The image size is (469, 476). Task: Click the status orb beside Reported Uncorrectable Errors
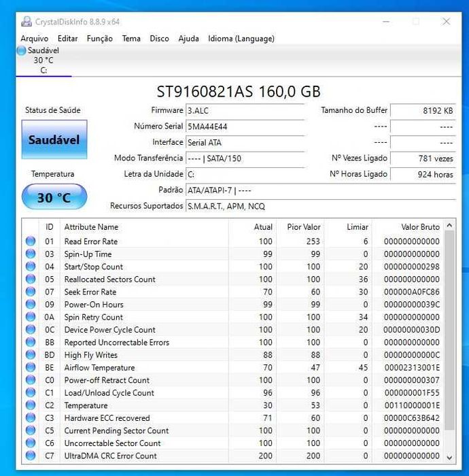(31, 342)
